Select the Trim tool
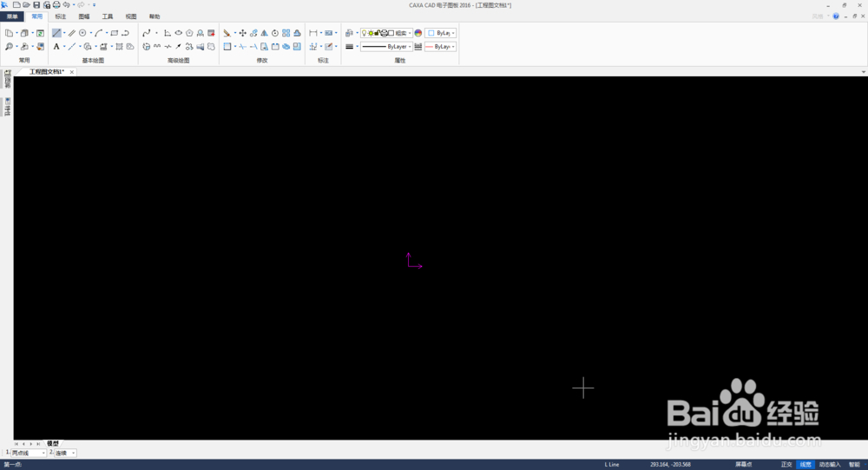Image resolution: width=868 pixels, height=470 pixels. click(242, 47)
